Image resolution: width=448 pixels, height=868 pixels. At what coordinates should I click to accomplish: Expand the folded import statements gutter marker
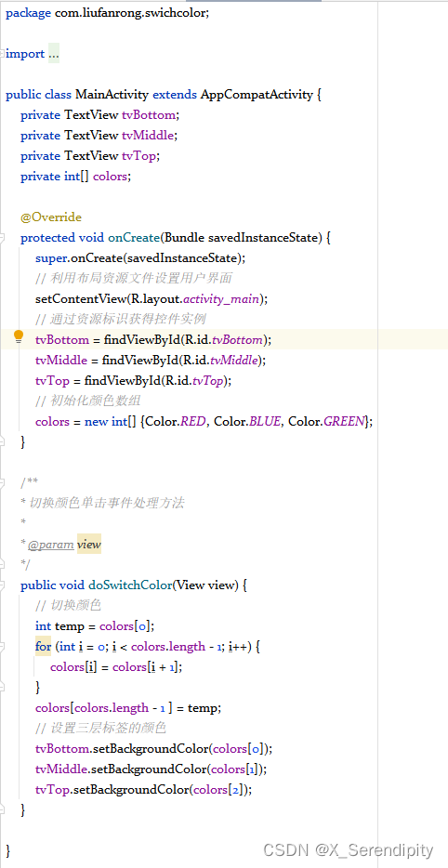2,54
